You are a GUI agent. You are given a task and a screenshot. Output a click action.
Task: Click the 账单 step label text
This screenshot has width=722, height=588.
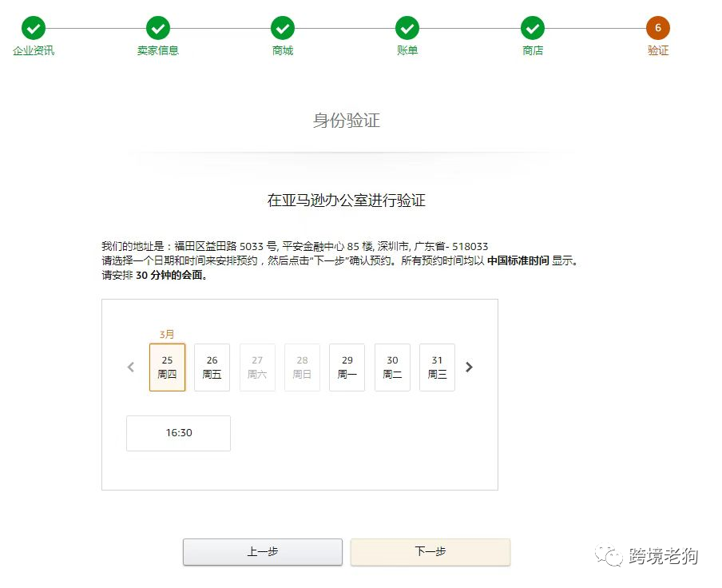[407, 50]
